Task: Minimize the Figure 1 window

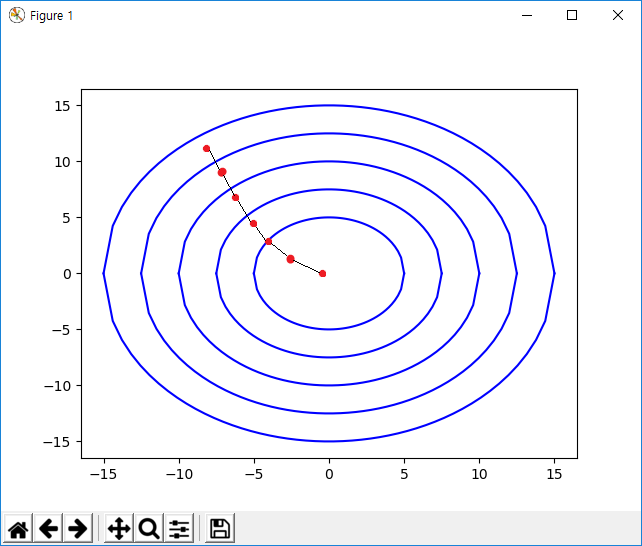Action: click(527, 15)
